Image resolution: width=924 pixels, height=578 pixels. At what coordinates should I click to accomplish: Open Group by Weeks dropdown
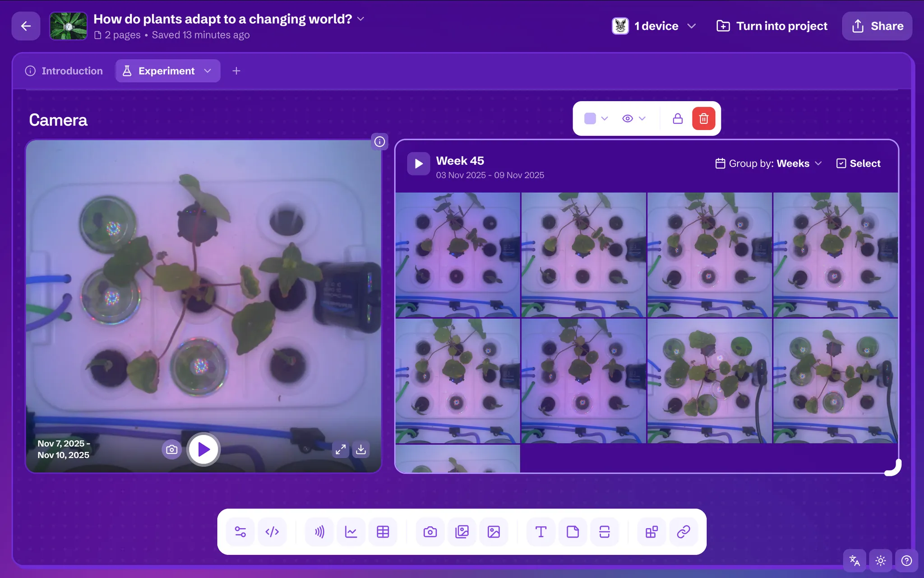769,163
